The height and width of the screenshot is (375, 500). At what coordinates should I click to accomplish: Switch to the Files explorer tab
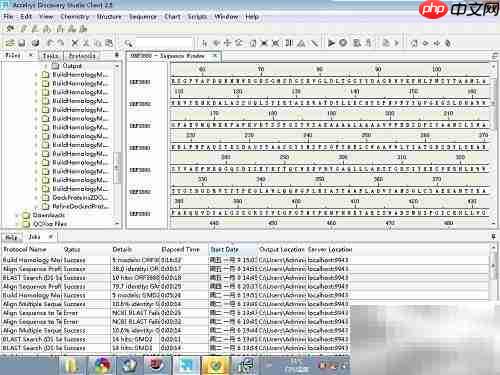[x=13, y=56]
